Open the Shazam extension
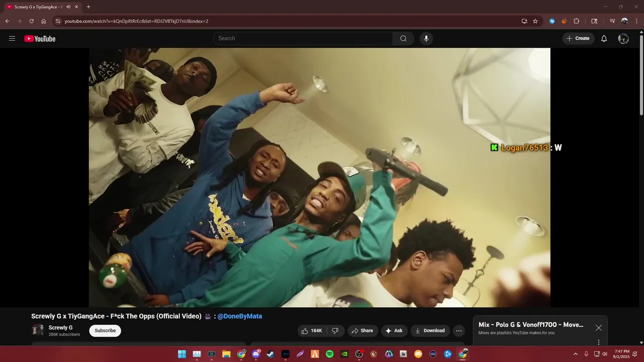Screen dimensions: 644x362 [x=552, y=21]
